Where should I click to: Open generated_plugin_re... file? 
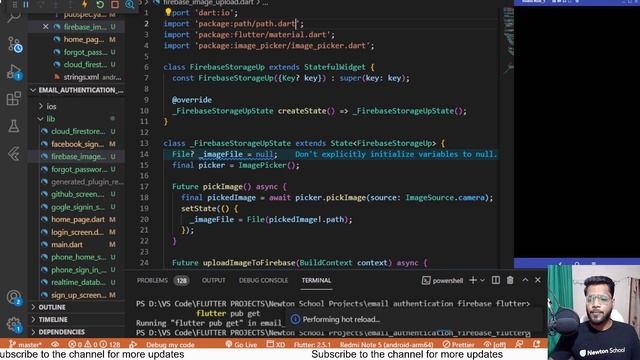pos(77,182)
